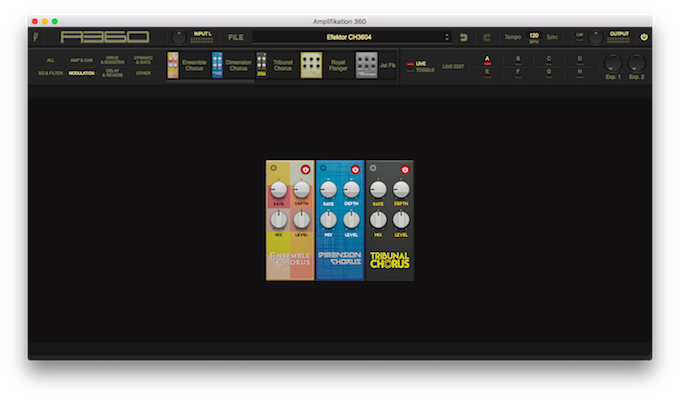Select snapshot slot F
680x400 pixels.
tap(518, 73)
